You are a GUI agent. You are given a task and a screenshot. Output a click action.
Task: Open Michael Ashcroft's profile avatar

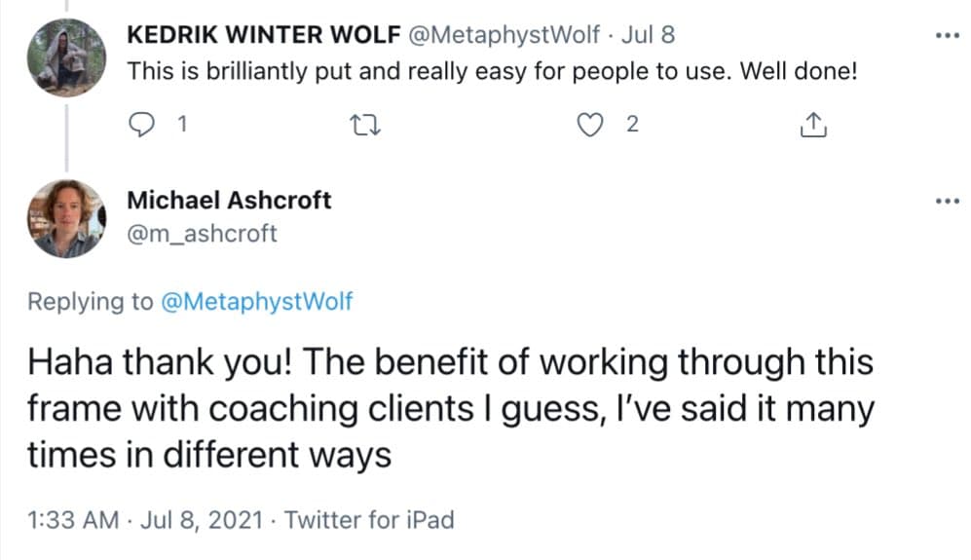pos(65,218)
